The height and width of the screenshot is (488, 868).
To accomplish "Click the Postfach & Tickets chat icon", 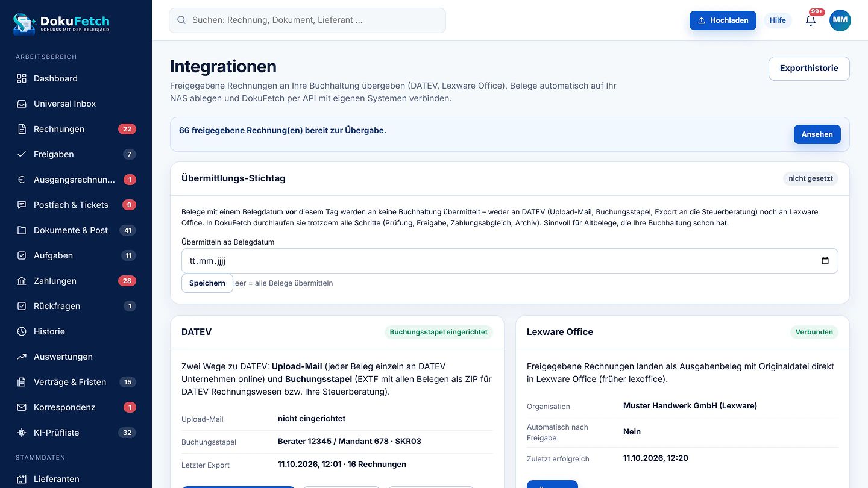I will pyautogui.click(x=22, y=205).
